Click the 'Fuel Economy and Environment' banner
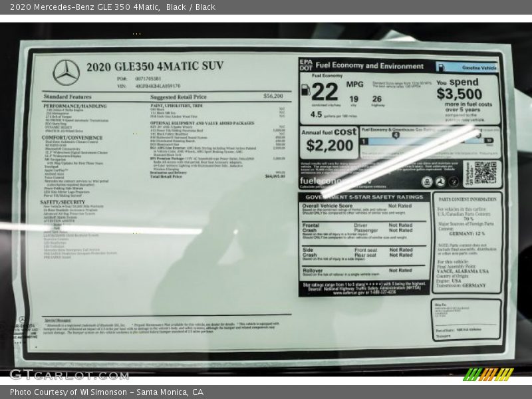 coord(370,65)
